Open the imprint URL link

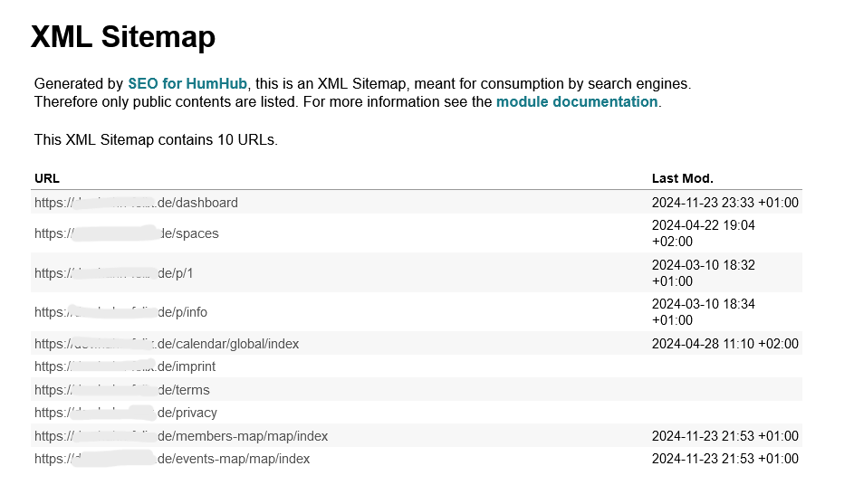click(125, 366)
